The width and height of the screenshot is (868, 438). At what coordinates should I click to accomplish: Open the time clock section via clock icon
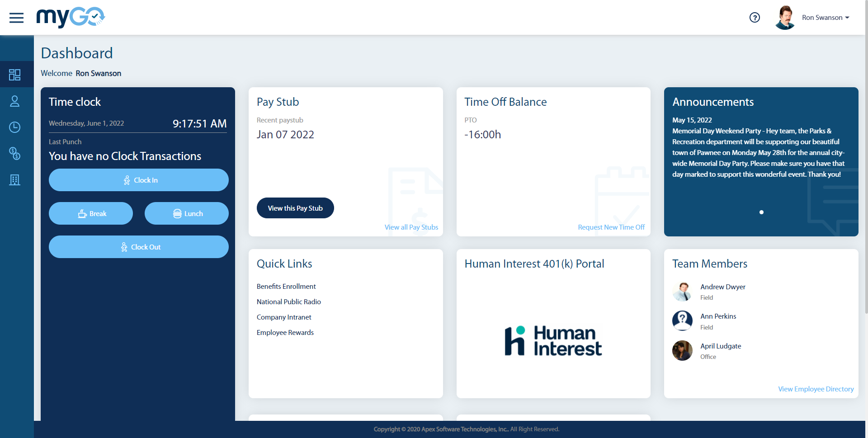(15, 127)
